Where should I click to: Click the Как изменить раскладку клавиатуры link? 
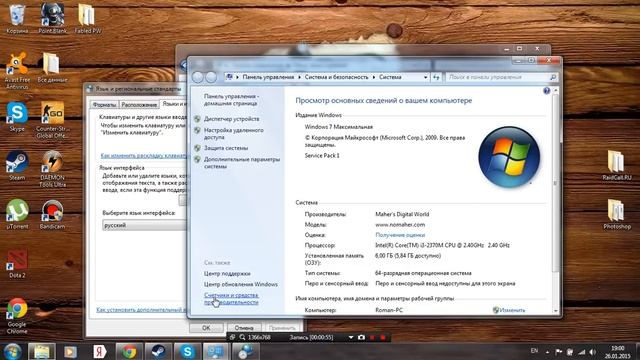[x=143, y=156]
